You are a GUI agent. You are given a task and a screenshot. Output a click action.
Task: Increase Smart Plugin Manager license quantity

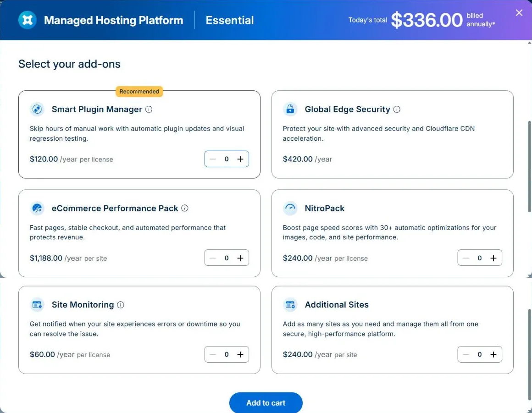pyautogui.click(x=240, y=159)
